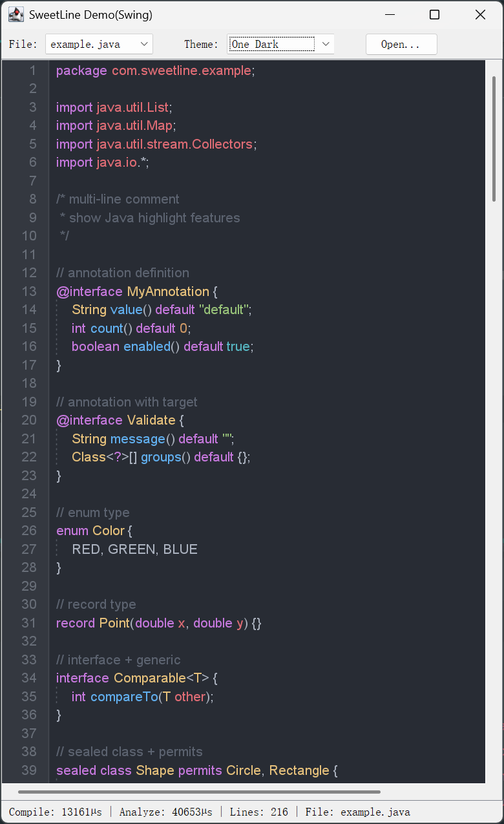Click '* show Java highlight features' comment
This screenshot has height=824, width=504.
(x=150, y=218)
